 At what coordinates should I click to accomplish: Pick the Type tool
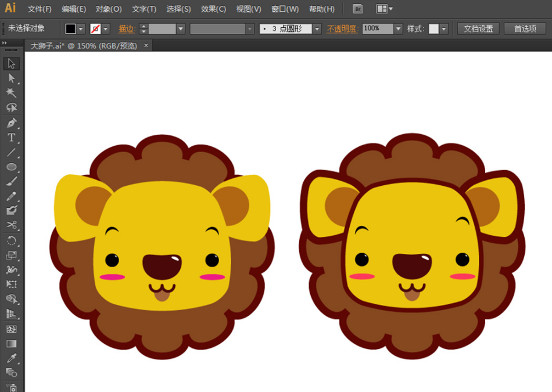(11, 138)
